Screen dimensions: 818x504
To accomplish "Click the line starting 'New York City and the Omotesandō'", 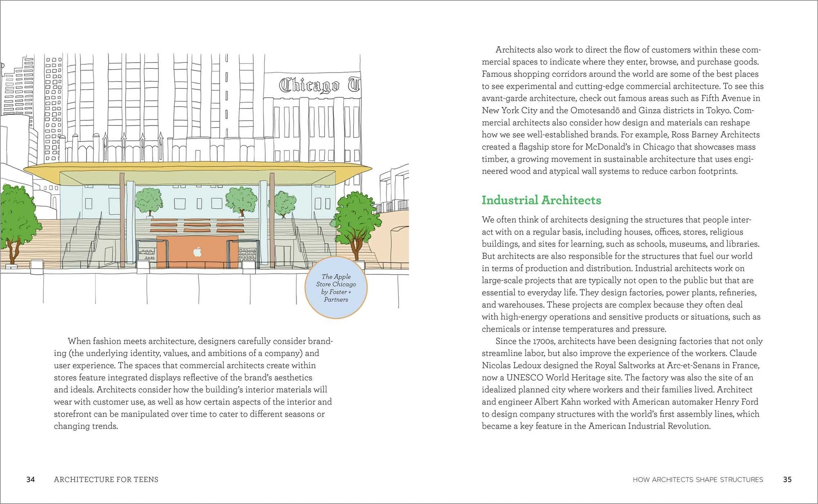I will click(618, 110).
